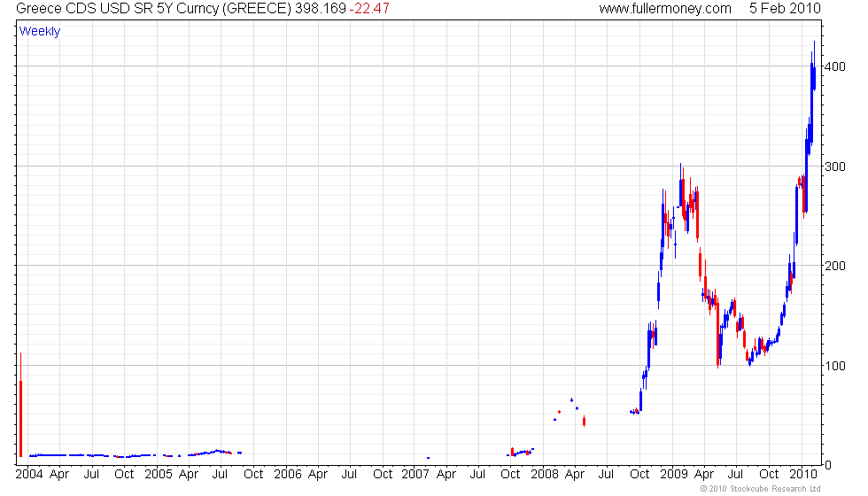
Task: Click the Apr label after 2009
Action: click(x=704, y=475)
